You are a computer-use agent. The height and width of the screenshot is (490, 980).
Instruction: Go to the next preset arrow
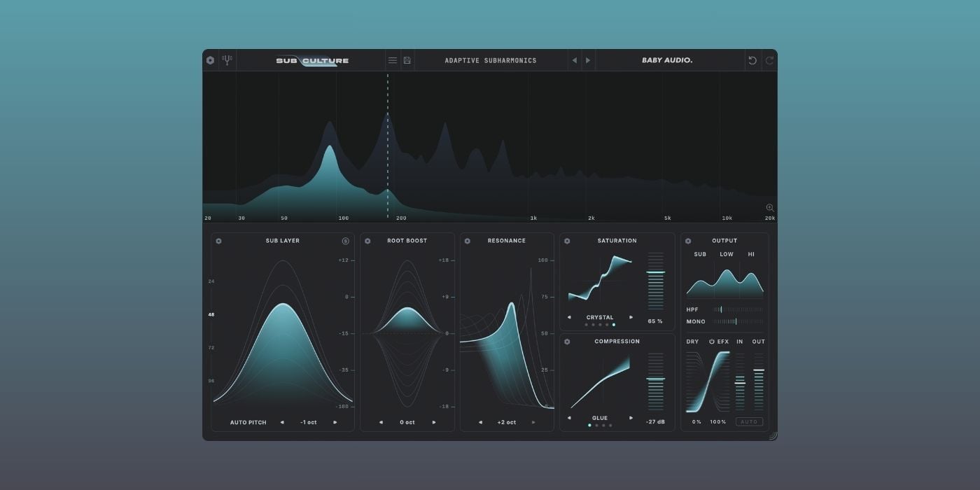coord(588,60)
